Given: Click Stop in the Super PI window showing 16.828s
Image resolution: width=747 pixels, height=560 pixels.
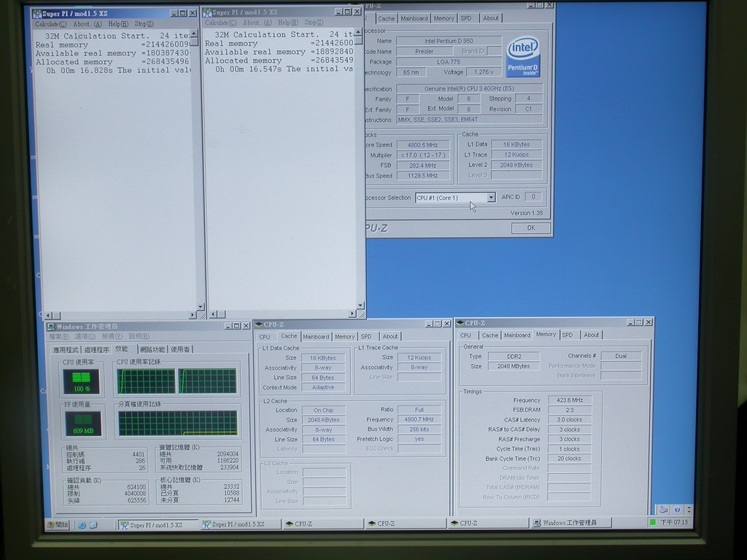Looking at the screenshot, I should click(144, 24).
